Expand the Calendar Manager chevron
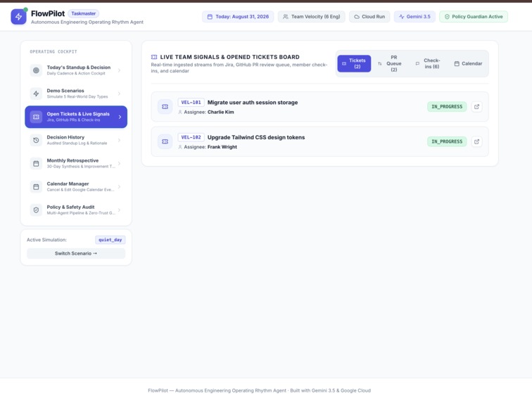The image size is (532, 403). tap(119, 186)
